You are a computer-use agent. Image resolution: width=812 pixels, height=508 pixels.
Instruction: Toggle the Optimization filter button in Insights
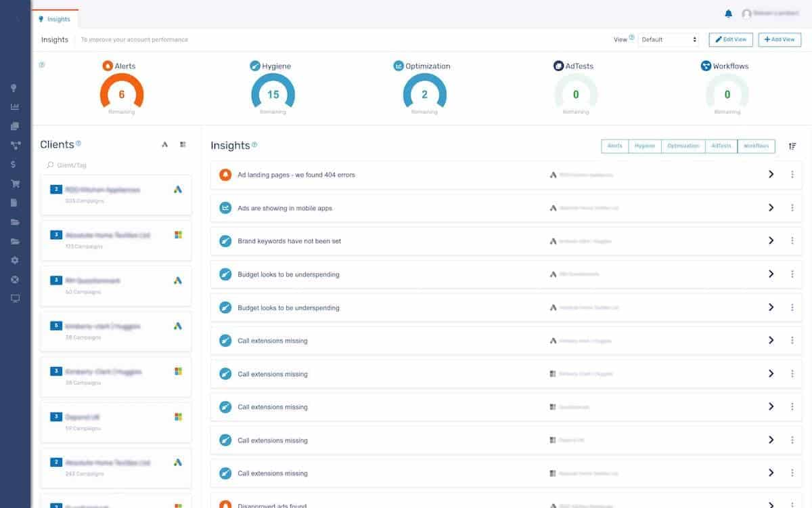[x=683, y=146]
